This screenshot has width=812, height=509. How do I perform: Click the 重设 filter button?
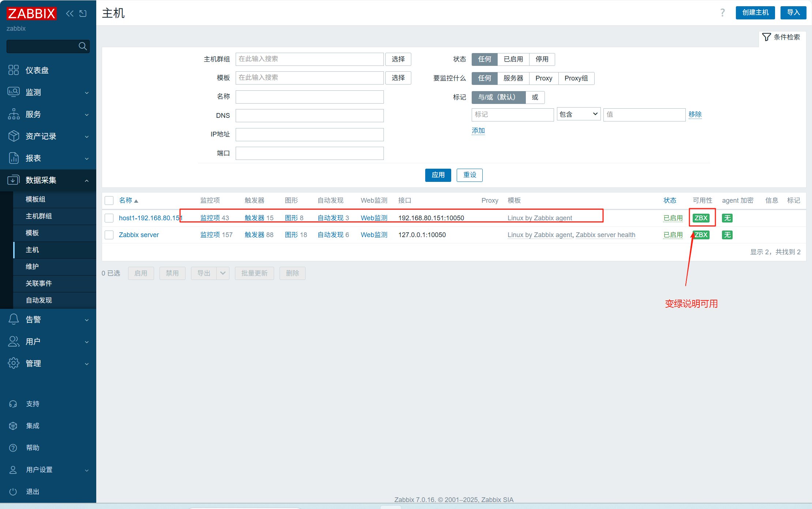click(x=469, y=175)
